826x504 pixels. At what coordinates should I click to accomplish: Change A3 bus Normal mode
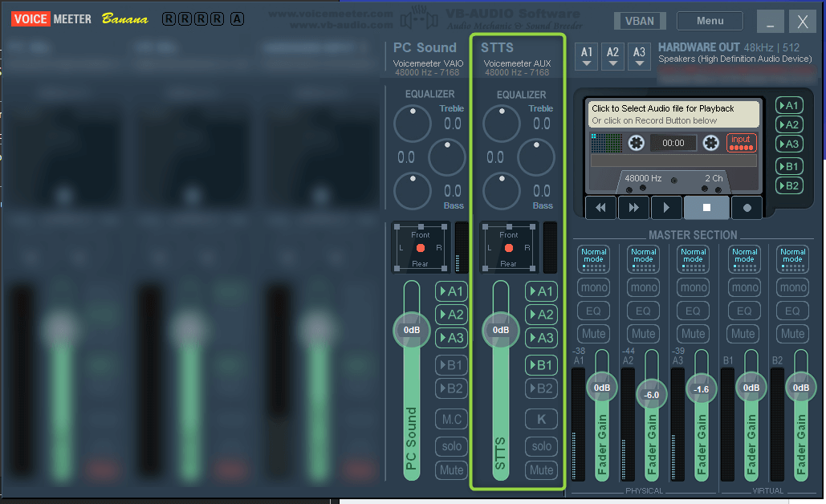694,258
